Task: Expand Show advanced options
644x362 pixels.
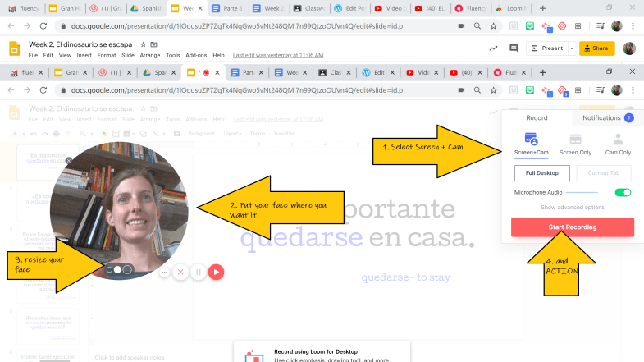Action: point(573,207)
